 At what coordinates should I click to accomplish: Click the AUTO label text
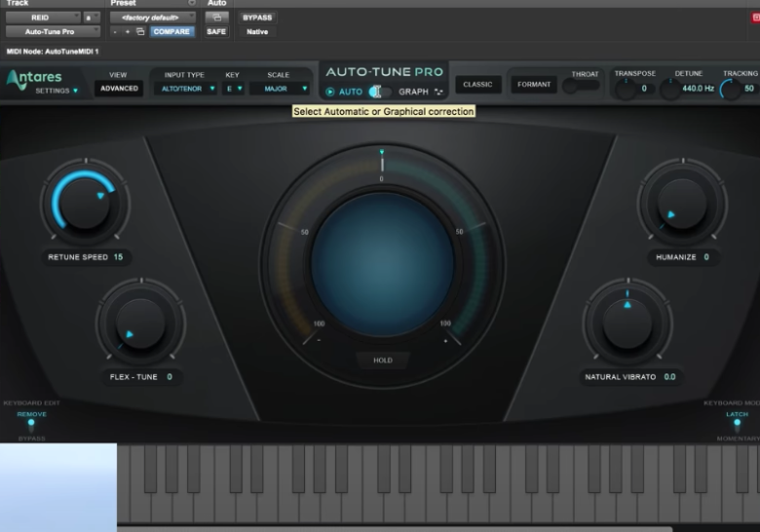pos(351,92)
